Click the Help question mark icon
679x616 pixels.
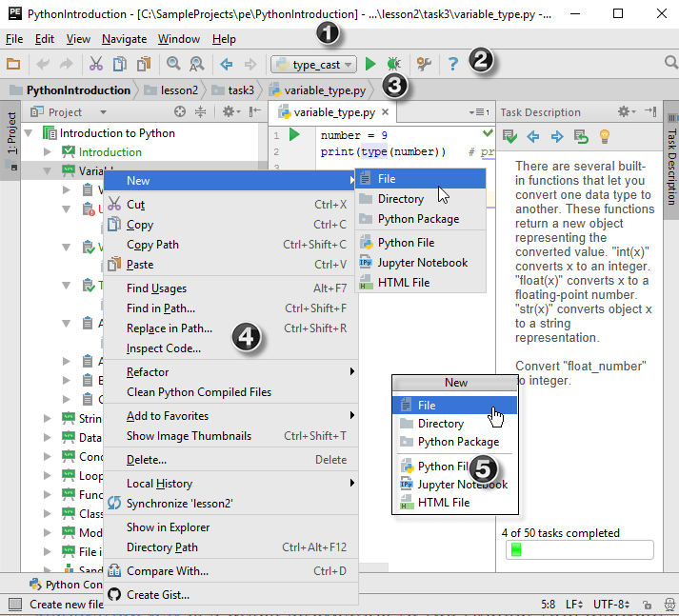coord(453,64)
